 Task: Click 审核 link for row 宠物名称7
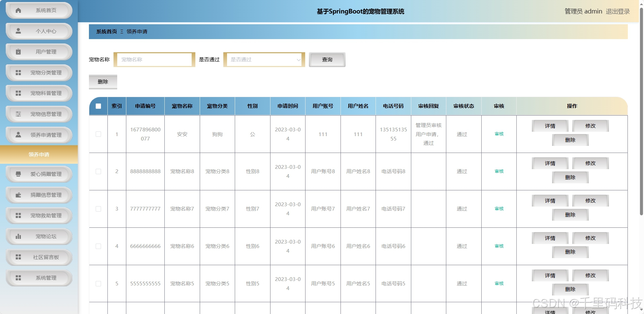499,209
